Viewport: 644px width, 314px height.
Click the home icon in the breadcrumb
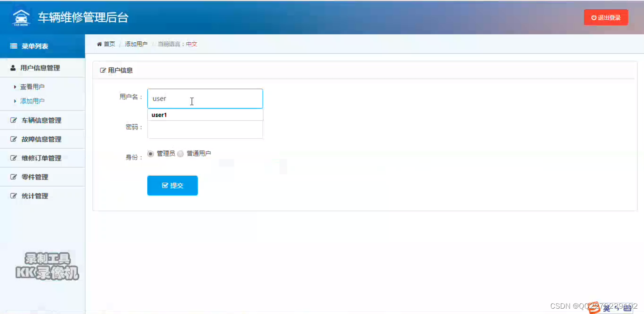pyautogui.click(x=99, y=44)
